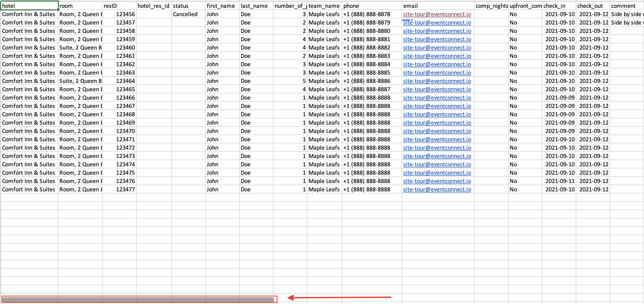Select the hotel header cell
The width and height of the screenshot is (644, 304).
(29, 6)
